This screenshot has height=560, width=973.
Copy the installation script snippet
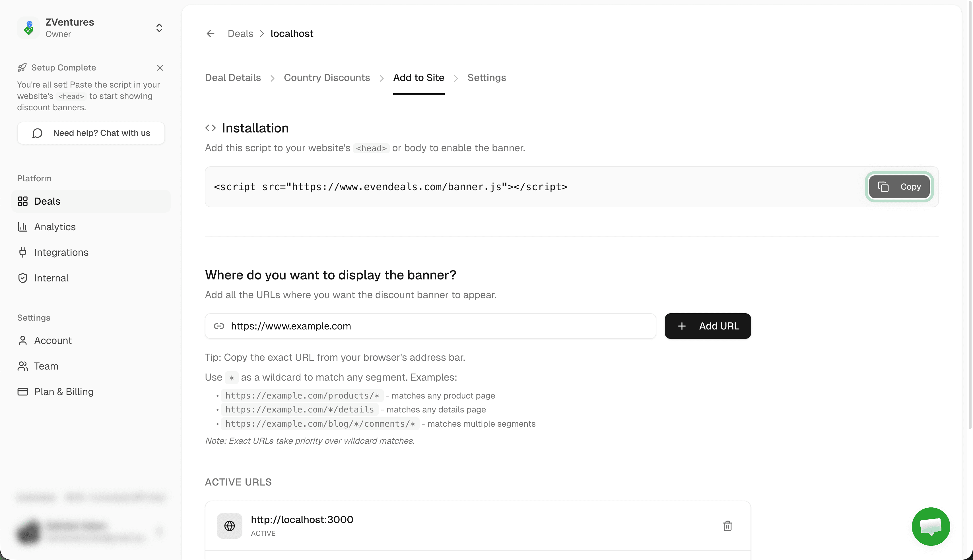[899, 186]
